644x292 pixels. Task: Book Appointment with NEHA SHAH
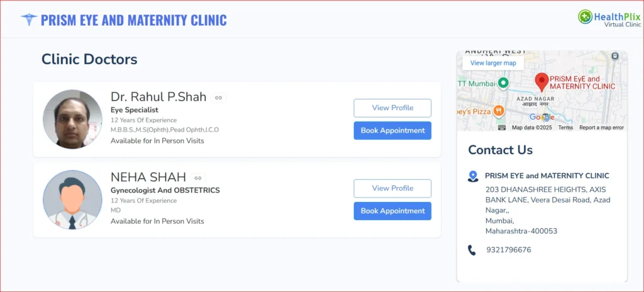tap(392, 211)
